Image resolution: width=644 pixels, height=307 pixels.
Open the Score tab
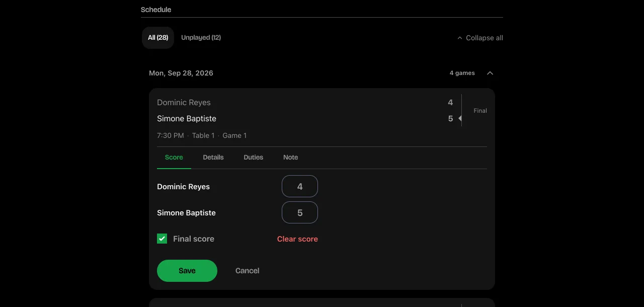click(174, 158)
